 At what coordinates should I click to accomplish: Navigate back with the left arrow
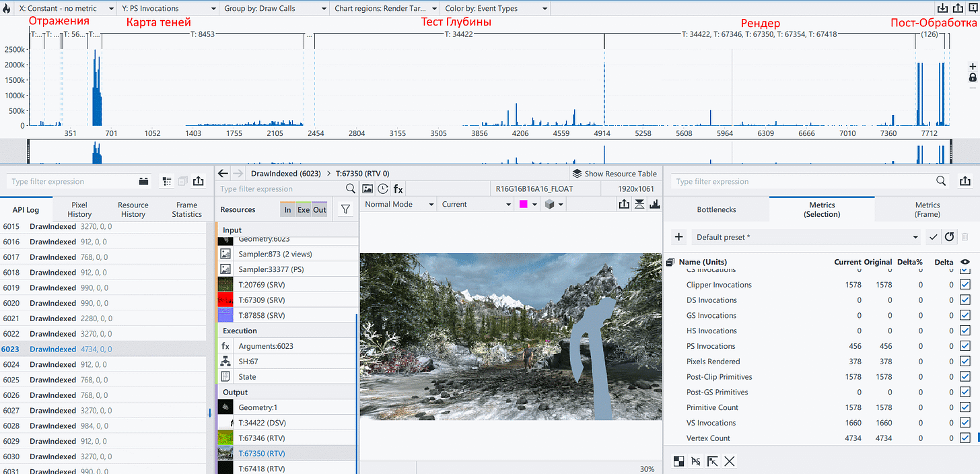tap(223, 173)
